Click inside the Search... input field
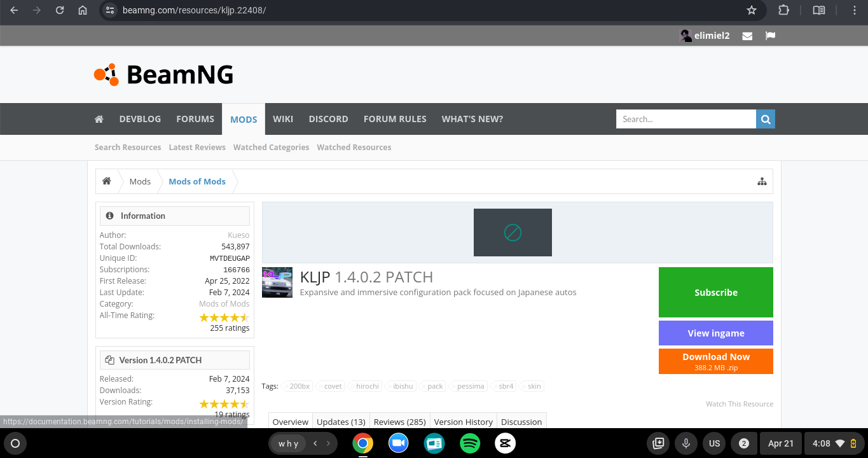Viewport: 868px width, 458px height. pos(685,119)
